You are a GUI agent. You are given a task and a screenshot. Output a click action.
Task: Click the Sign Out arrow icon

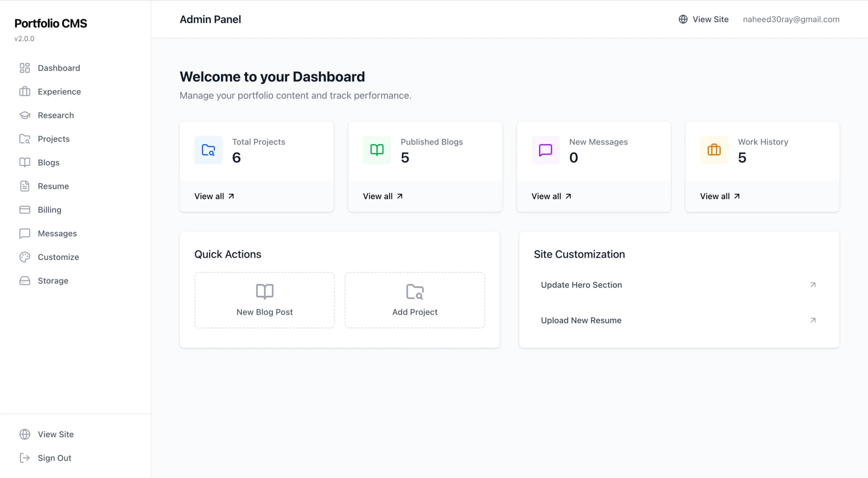(25, 458)
